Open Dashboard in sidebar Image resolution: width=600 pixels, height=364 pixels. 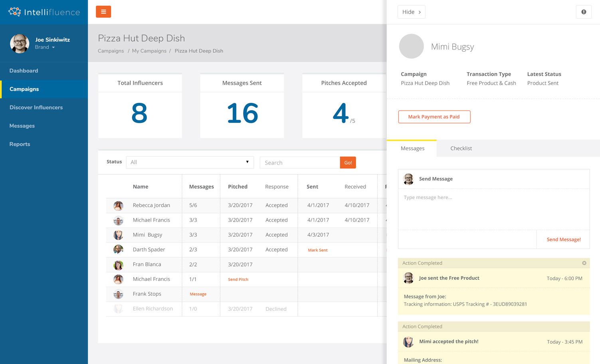tap(44, 71)
